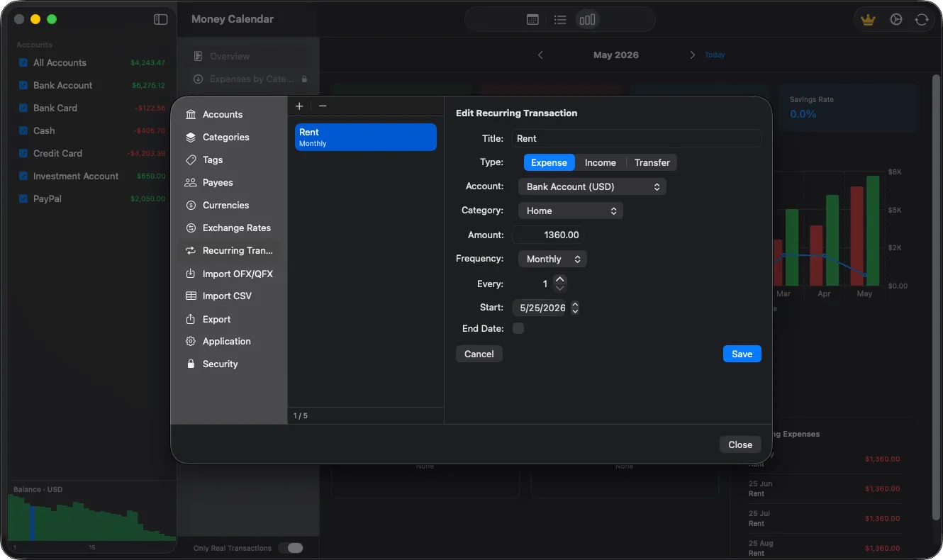Toggle Only Real Transactions switch
Screen dimensions: 943x560
pos(291,548)
